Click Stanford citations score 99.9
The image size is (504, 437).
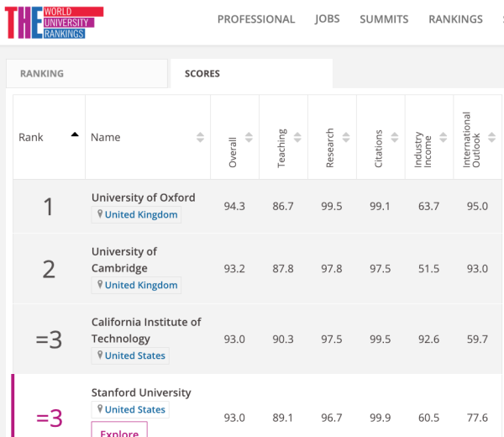click(x=380, y=418)
